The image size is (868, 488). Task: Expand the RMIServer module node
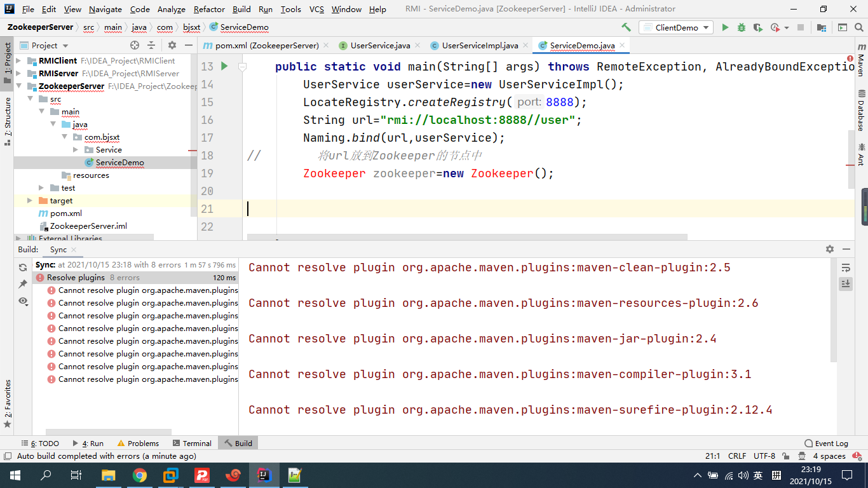click(18, 74)
